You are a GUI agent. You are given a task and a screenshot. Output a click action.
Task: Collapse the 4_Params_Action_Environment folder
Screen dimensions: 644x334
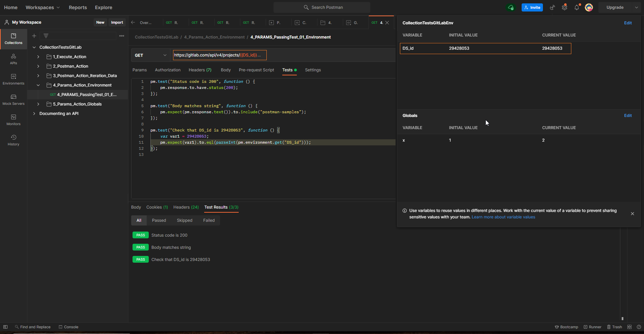pyautogui.click(x=38, y=85)
